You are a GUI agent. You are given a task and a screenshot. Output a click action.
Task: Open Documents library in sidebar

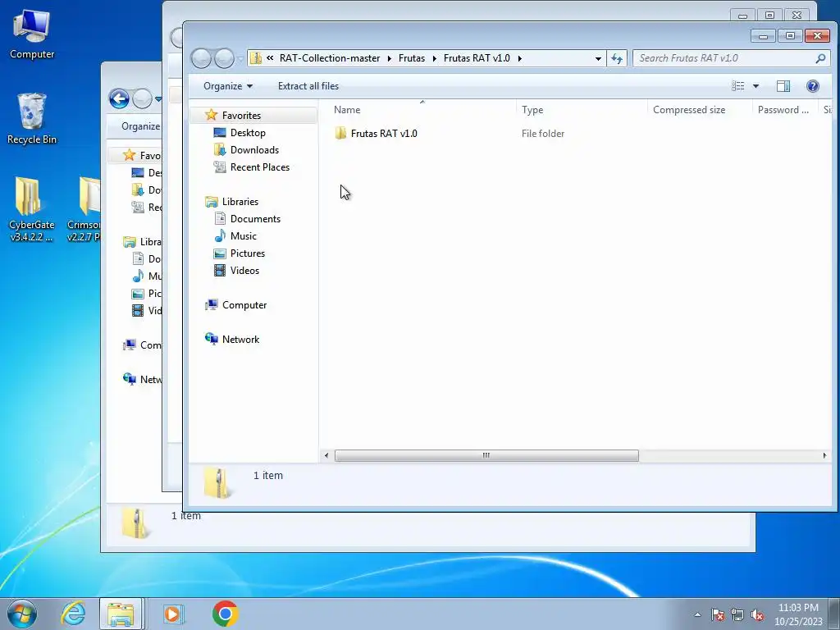(255, 218)
